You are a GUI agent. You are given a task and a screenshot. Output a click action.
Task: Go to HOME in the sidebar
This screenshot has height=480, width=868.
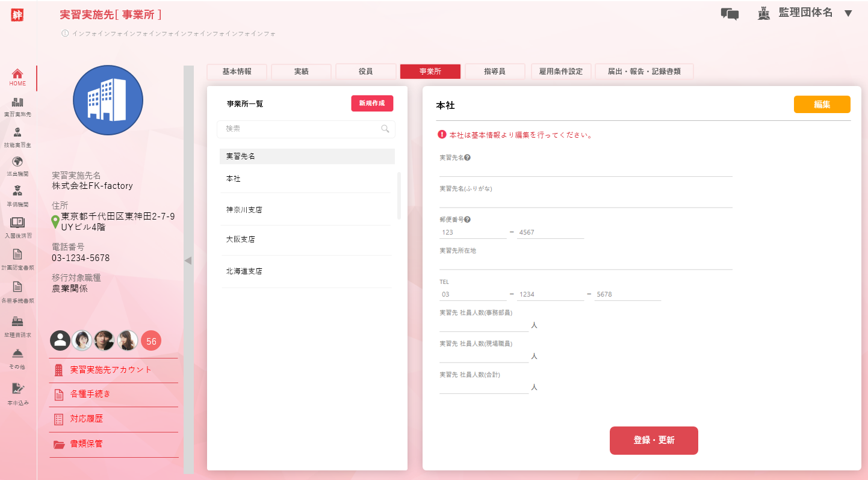pos(17,78)
